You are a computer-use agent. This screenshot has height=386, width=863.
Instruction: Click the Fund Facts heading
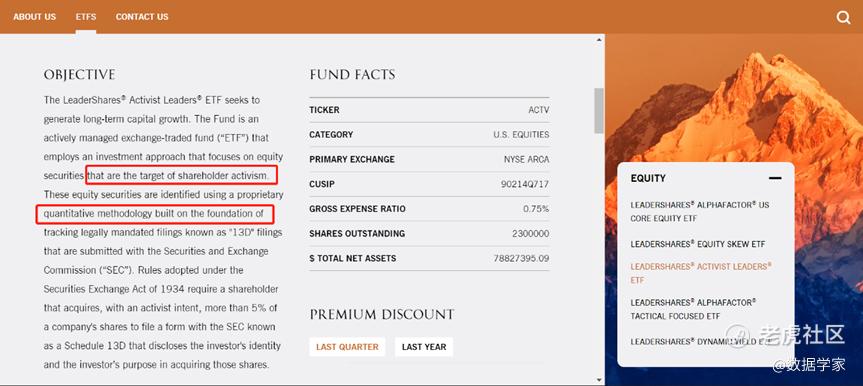(352, 75)
